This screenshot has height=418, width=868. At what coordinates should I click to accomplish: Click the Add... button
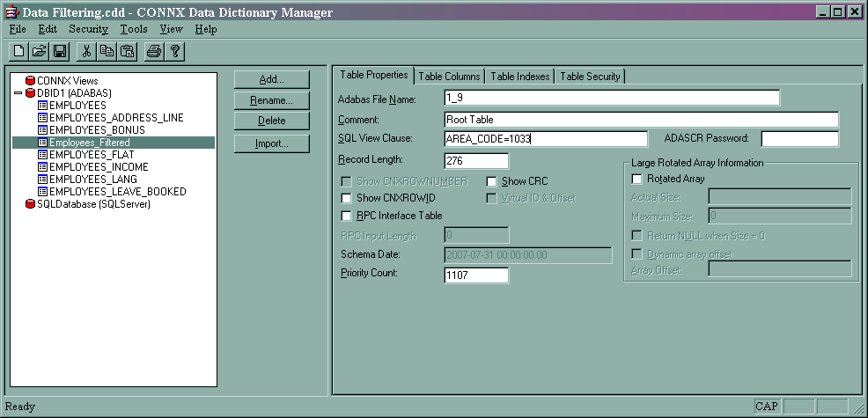pyautogui.click(x=272, y=80)
